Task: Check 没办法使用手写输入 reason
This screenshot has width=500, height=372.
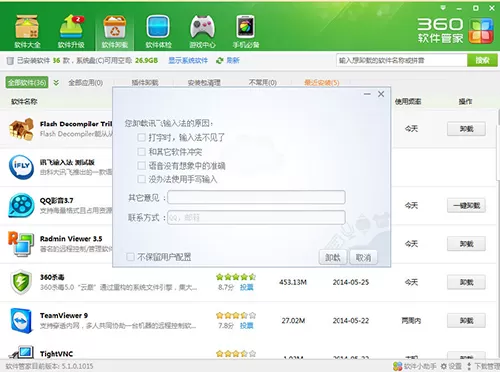Action: point(142,179)
